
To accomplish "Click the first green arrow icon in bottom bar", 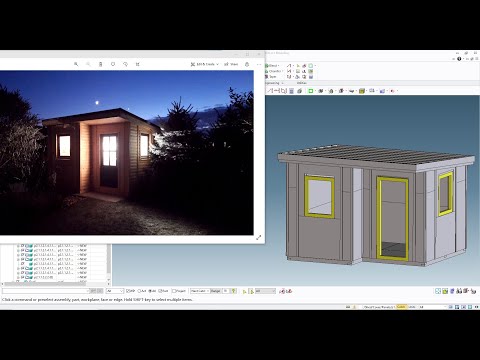I will coord(244,291).
